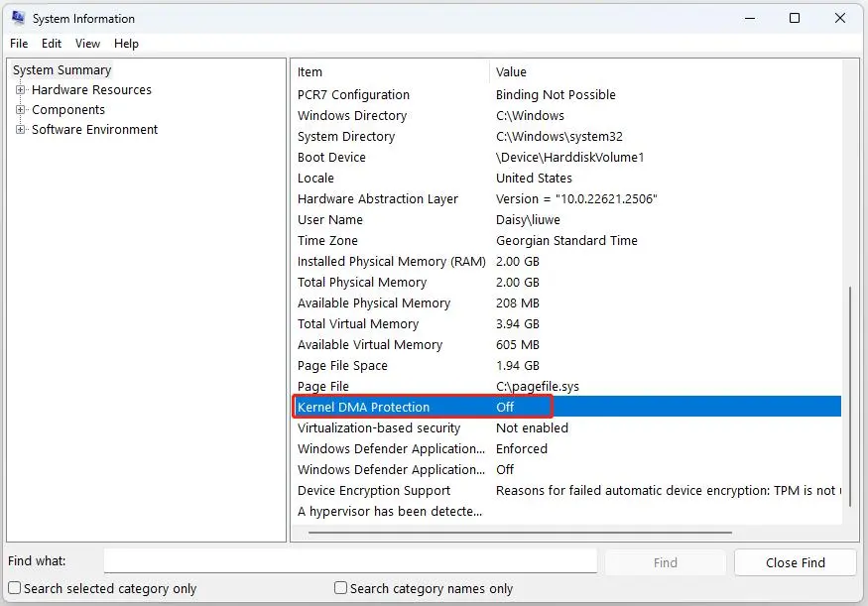This screenshot has height=606, width=868.
Task: Minimize the System Information window
Action: click(750, 18)
